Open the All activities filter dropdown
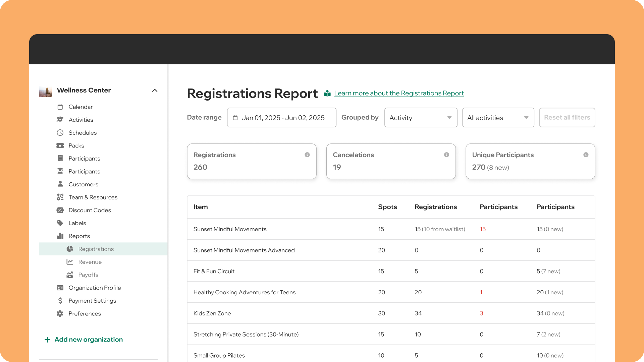 [498, 118]
